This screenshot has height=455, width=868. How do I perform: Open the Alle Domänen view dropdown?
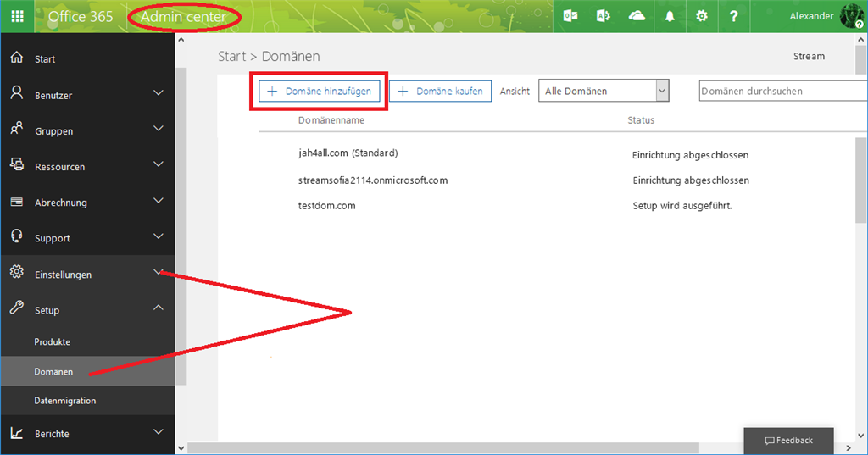point(604,91)
